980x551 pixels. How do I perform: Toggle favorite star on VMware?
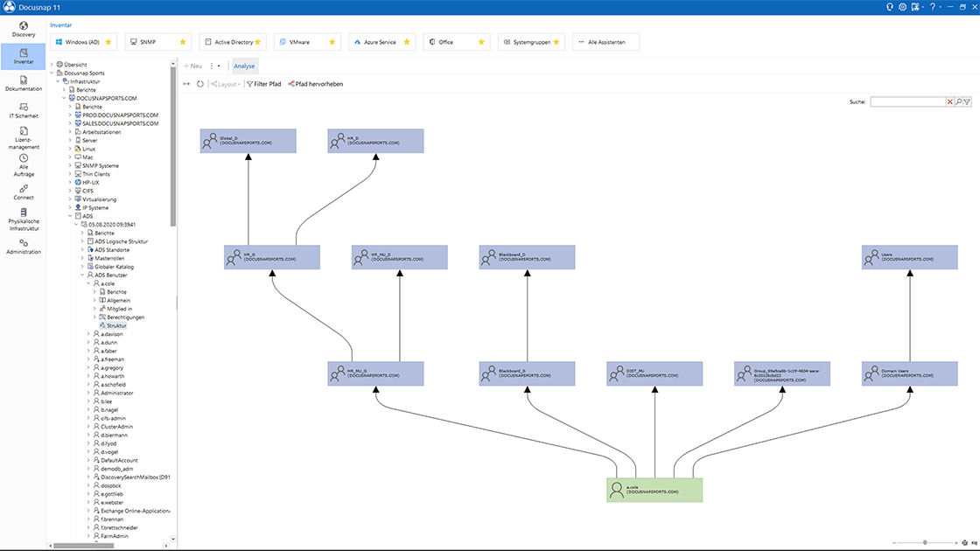(x=332, y=42)
